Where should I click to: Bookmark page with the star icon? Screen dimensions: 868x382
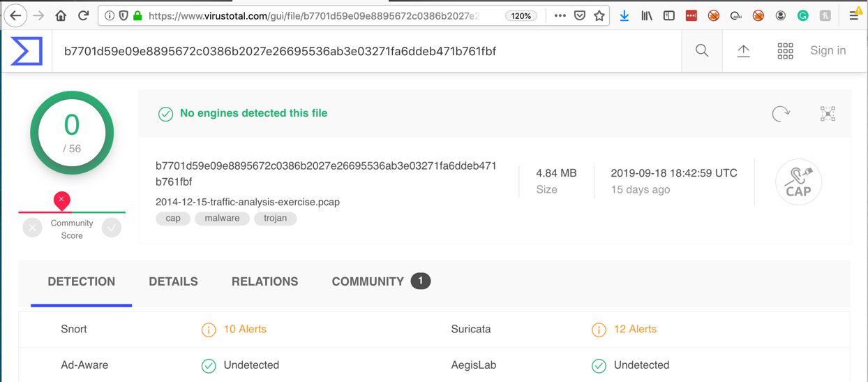pyautogui.click(x=599, y=15)
